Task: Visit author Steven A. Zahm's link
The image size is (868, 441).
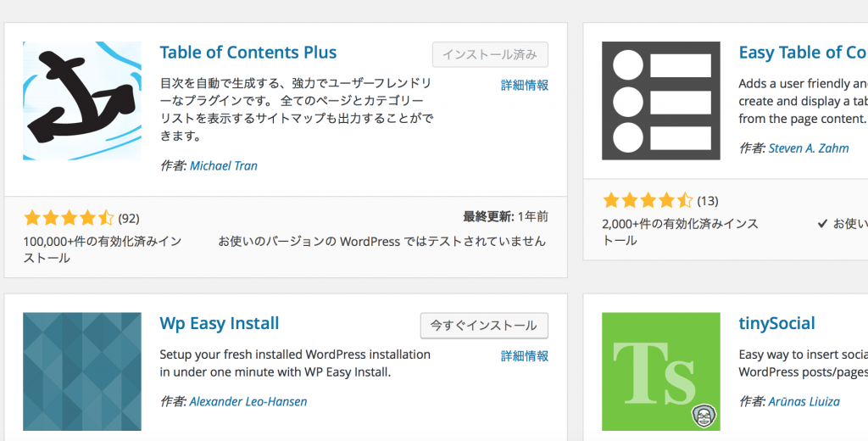Action: [808, 148]
